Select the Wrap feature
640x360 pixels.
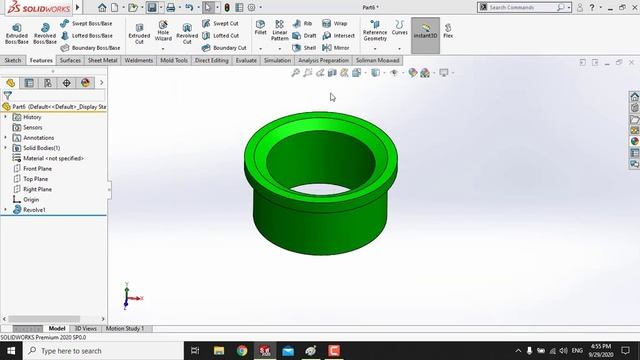(x=335, y=24)
